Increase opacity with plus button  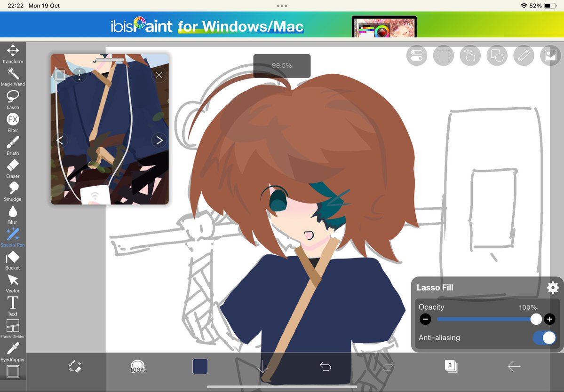549,319
